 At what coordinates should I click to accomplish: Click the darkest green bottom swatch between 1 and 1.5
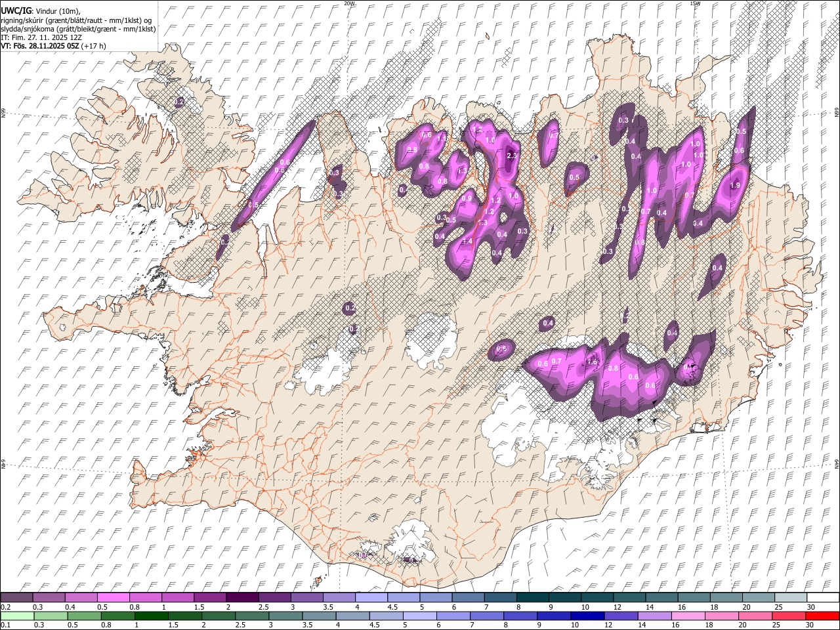[152, 616]
